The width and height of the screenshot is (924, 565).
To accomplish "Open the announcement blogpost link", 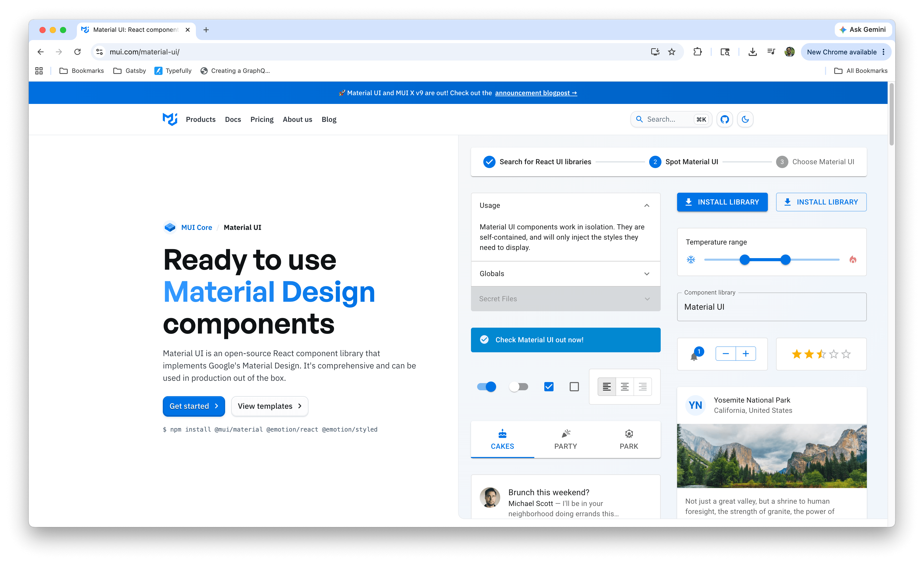I will coord(536,93).
